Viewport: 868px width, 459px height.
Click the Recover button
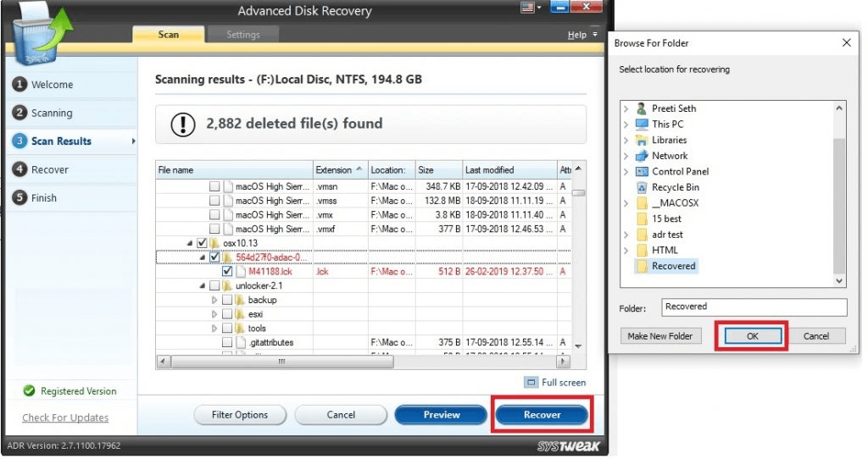tap(542, 415)
